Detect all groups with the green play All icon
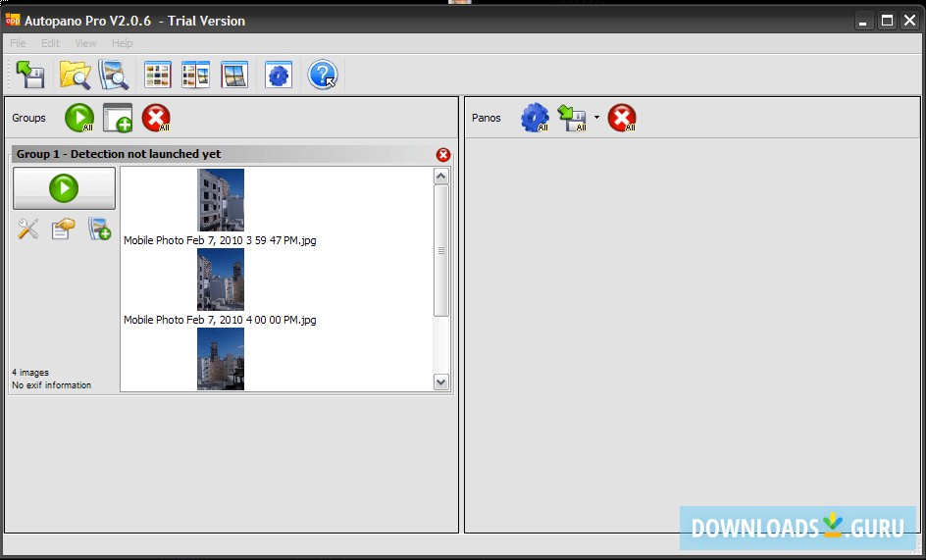The width and height of the screenshot is (926, 560). tap(79, 118)
